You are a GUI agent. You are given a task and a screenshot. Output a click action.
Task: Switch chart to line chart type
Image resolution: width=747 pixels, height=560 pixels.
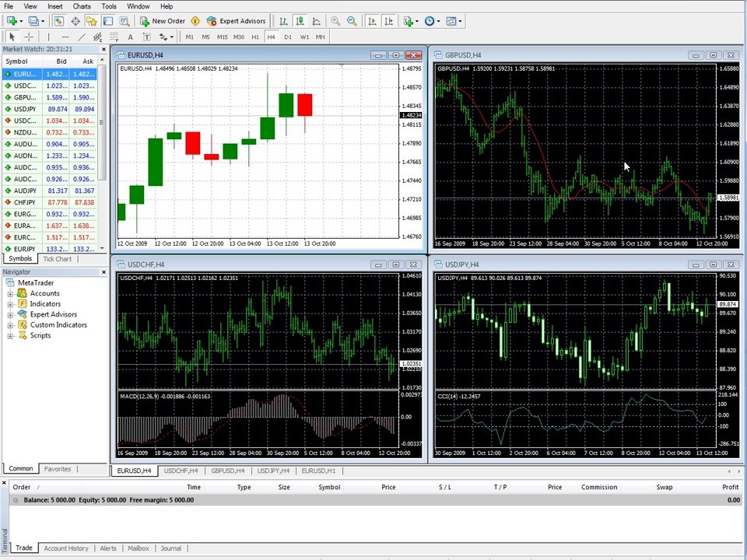coord(317,21)
